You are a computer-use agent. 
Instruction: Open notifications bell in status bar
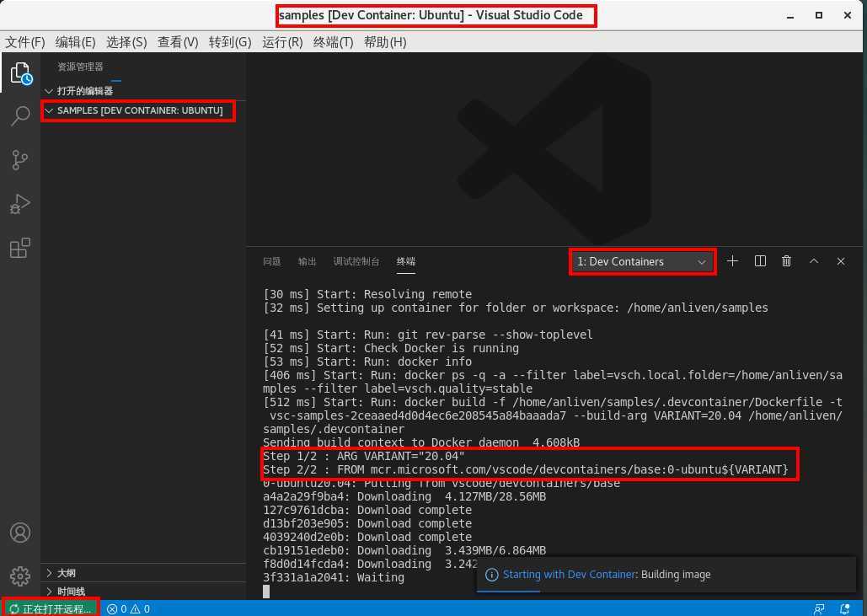[844, 608]
